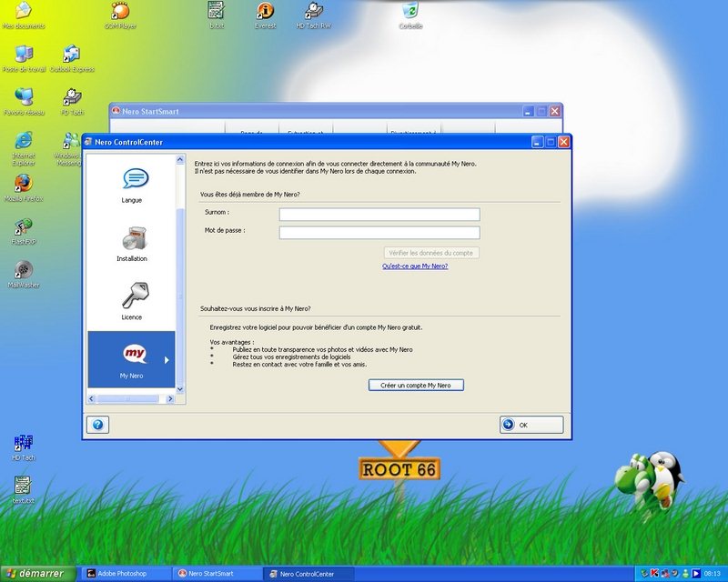Close the Nero ControlCenter window
The height and width of the screenshot is (582, 728).
coord(563,142)
